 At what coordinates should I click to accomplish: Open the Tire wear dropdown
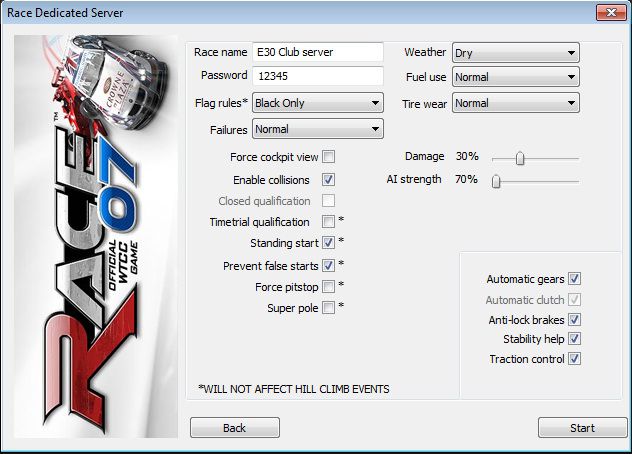pos(516,103)
